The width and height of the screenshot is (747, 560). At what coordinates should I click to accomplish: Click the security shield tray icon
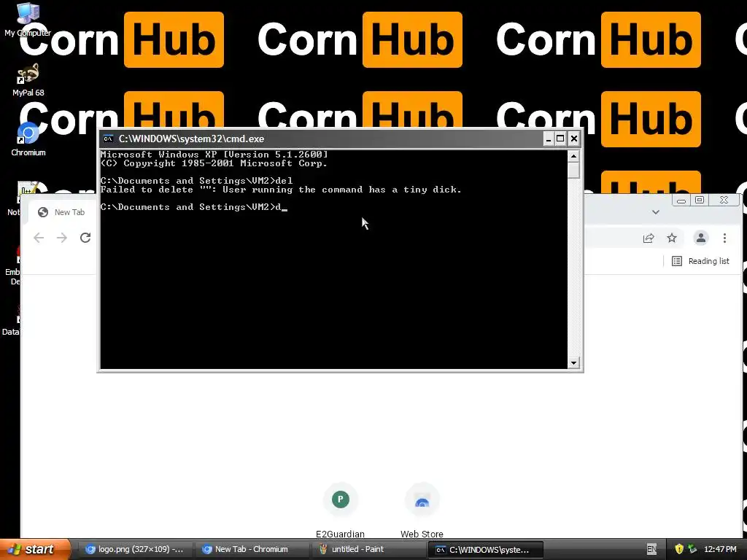pyautogui.click(x=679, y=550)
